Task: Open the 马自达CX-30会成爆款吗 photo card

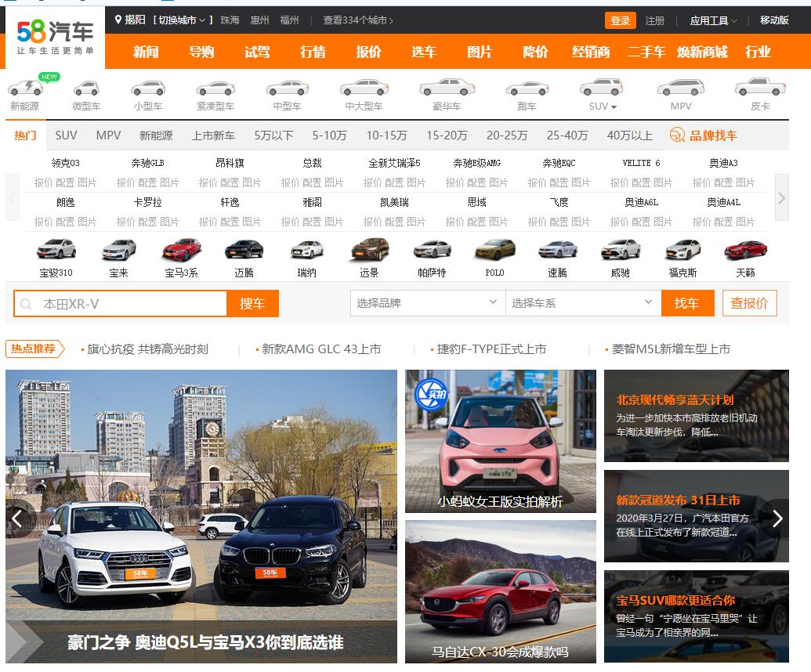Action: [500, 591]
